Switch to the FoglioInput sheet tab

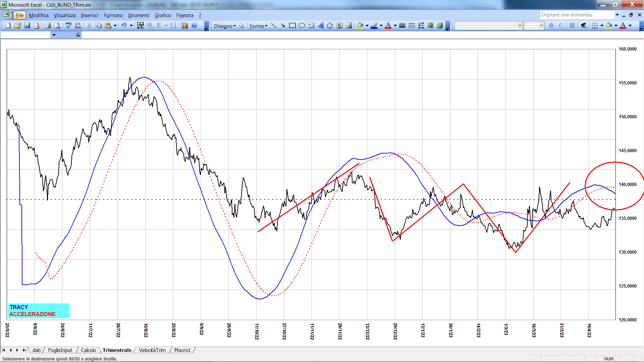click(x=60, y=350)
